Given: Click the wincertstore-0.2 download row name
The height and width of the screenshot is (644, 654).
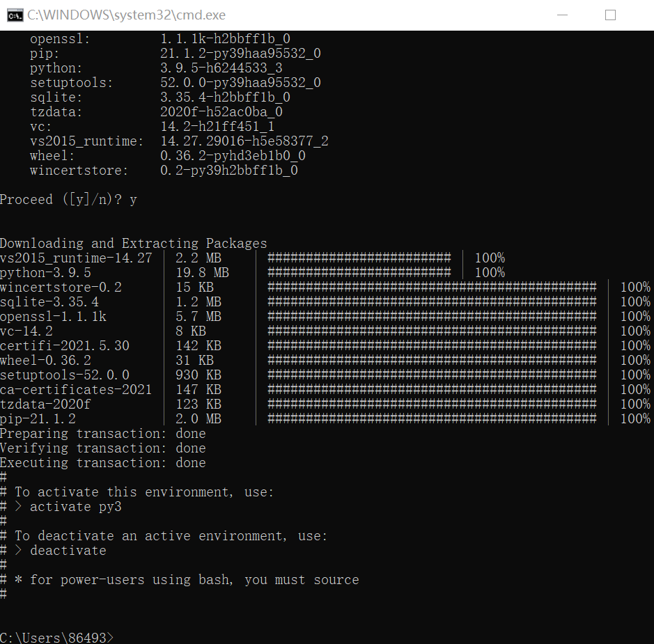Looking at the screenshot, I should point(61,287).
